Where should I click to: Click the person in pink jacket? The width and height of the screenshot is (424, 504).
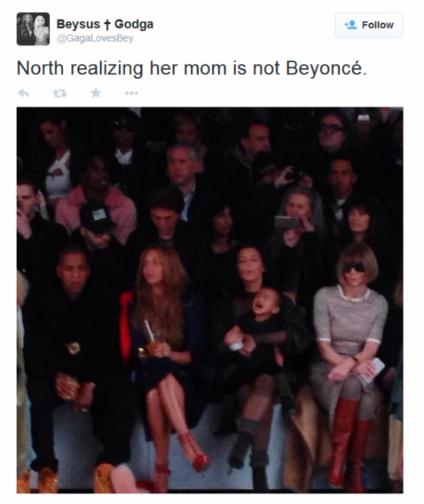pos(96,201)
